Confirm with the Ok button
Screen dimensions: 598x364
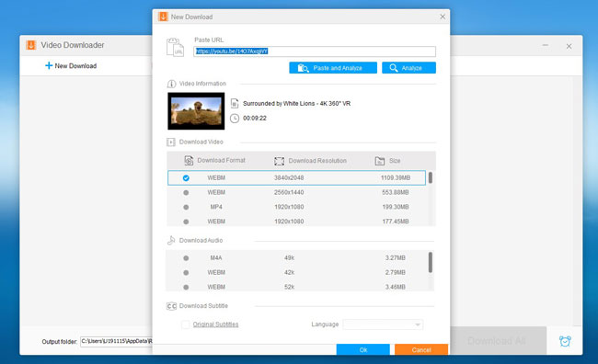(x=363, y=349)
